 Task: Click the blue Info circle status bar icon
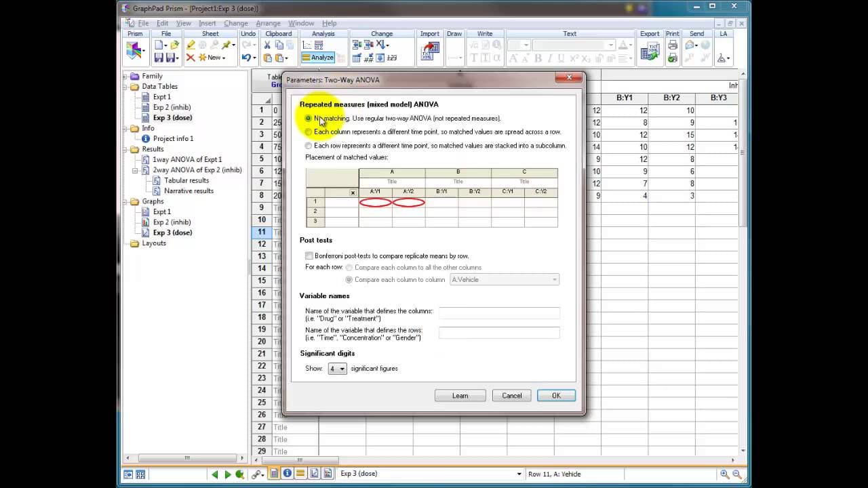(287, 474)
